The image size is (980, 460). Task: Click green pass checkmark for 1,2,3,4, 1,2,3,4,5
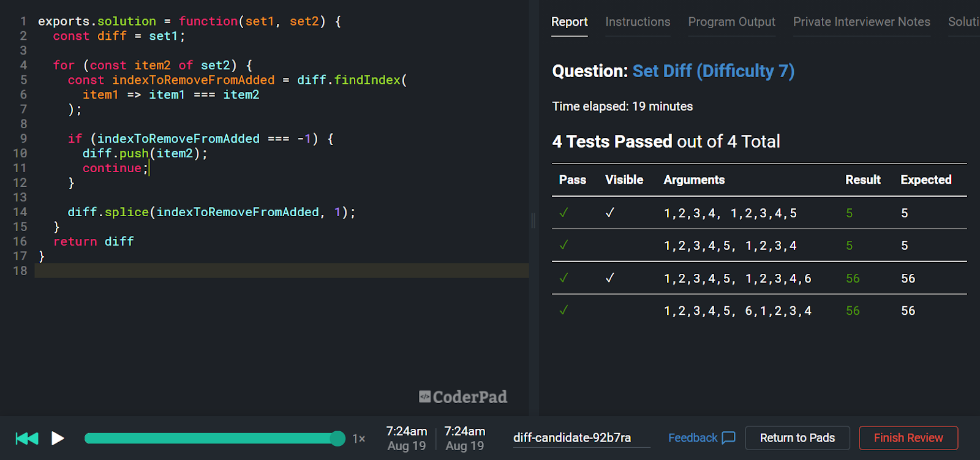(x=563, y=213)
